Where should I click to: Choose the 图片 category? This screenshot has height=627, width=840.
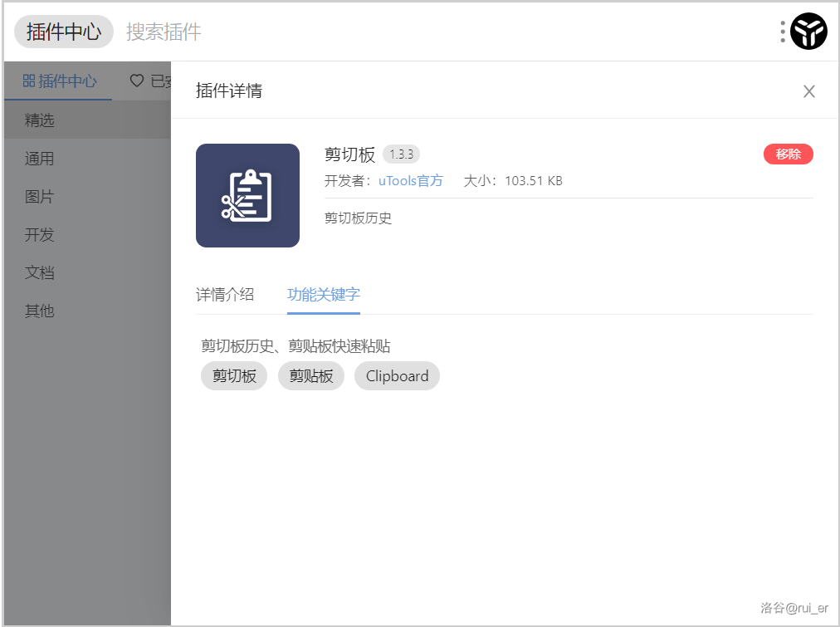40,197
